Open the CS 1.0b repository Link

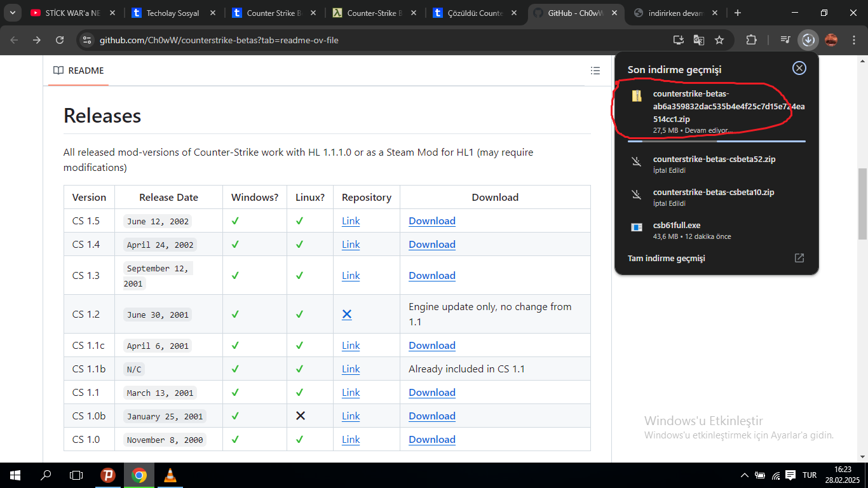[x=351, y=416]
